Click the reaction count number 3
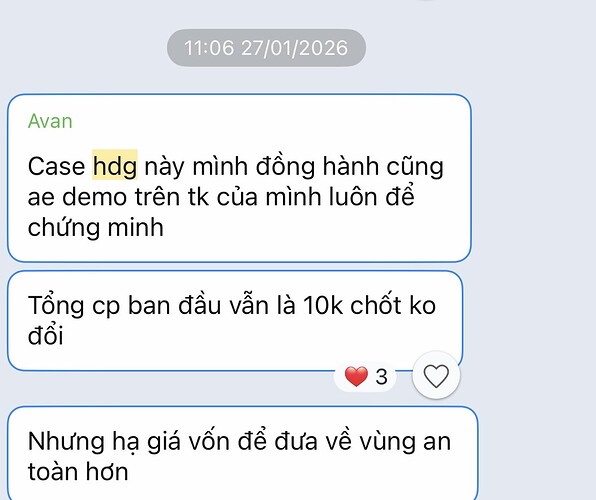Image resolution: width=596 pixels, height=500 pixels. click(x=381, y=377)
